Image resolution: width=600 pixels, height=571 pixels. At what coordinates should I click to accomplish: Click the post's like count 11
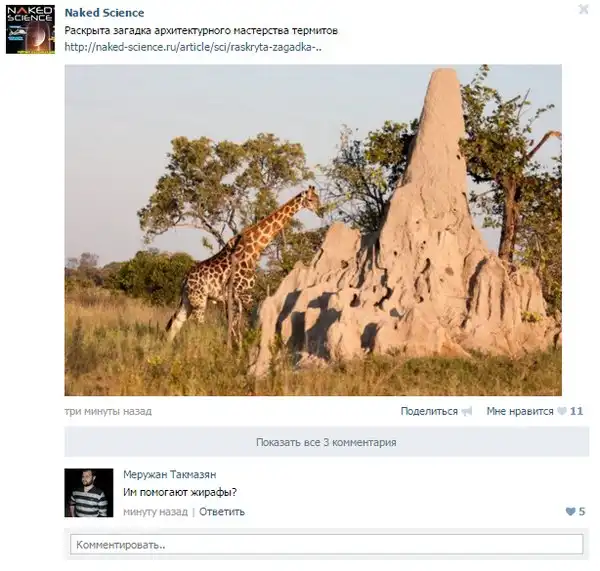click(577, 411)
